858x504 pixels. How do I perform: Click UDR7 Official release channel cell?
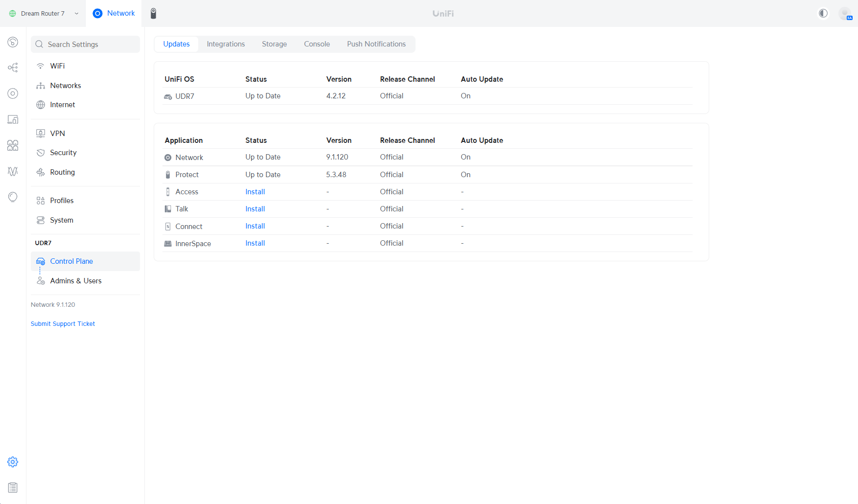(392, 96)
